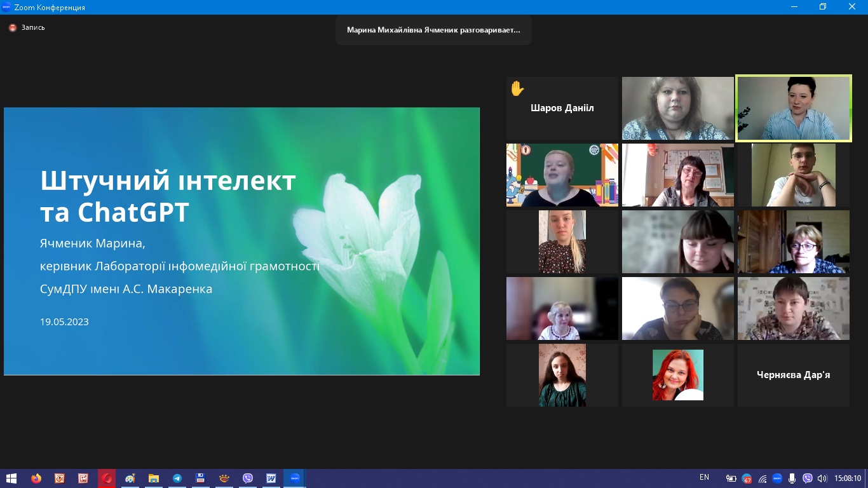Click the shared slide titled Штучний інтелект та ChatGPT
This screenshot has height=488, width=868.
[x=241, y=241]
